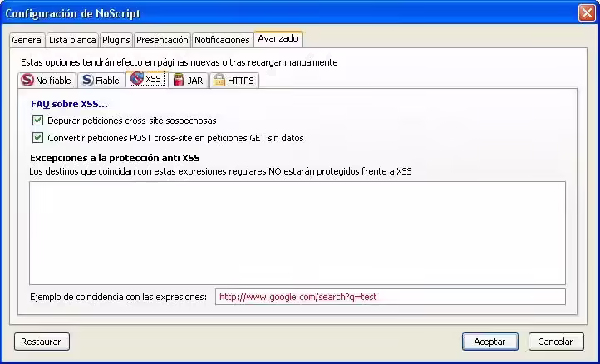
Task: Click the Excepciones a la protección anti XSS heading
Action: [x=115, y=158]
